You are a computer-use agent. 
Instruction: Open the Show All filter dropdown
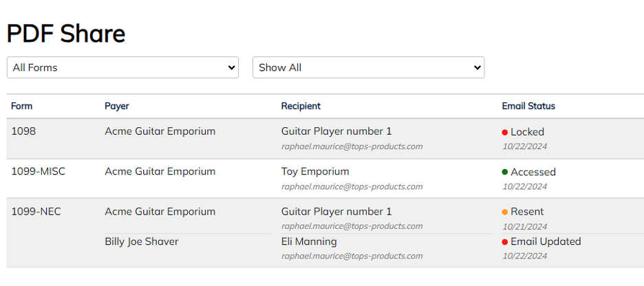(368, 67)
